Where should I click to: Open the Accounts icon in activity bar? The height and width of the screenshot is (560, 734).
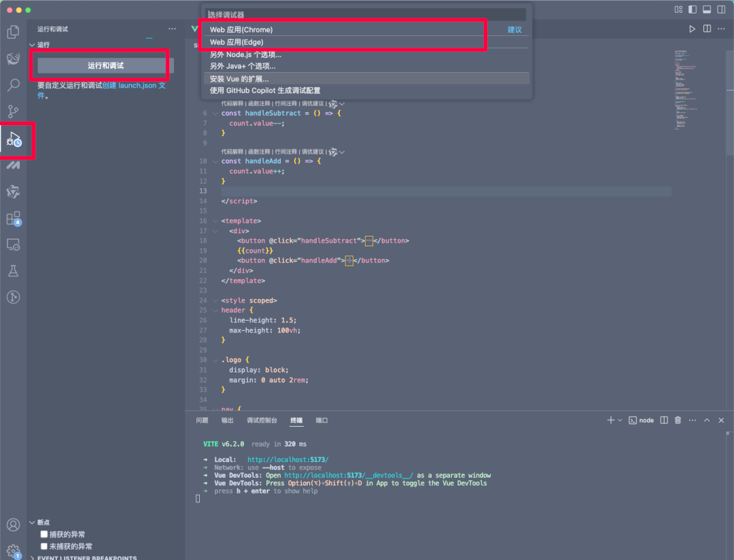pyautogui.click(x=13, y=525)
